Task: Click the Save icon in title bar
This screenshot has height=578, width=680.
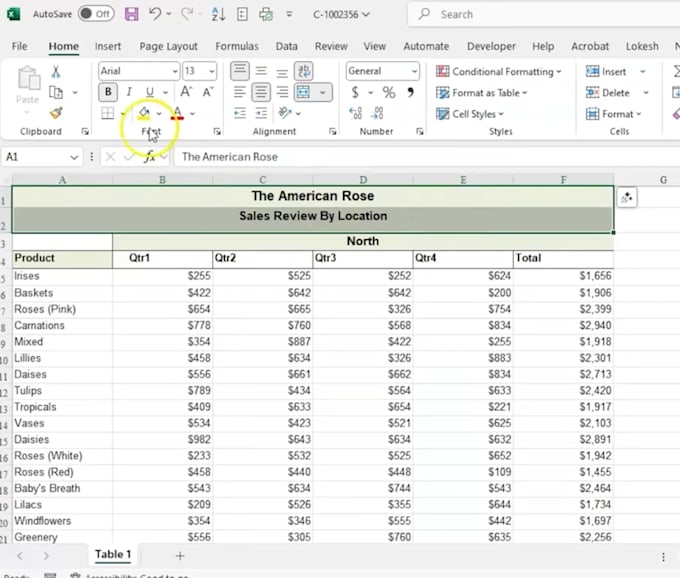Action: pos(131,14)
